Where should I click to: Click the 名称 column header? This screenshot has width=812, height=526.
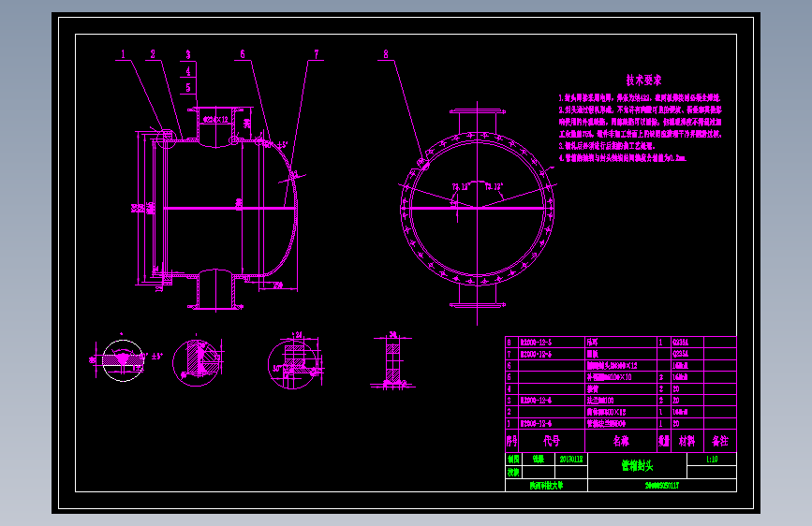(x=621, y=441)
